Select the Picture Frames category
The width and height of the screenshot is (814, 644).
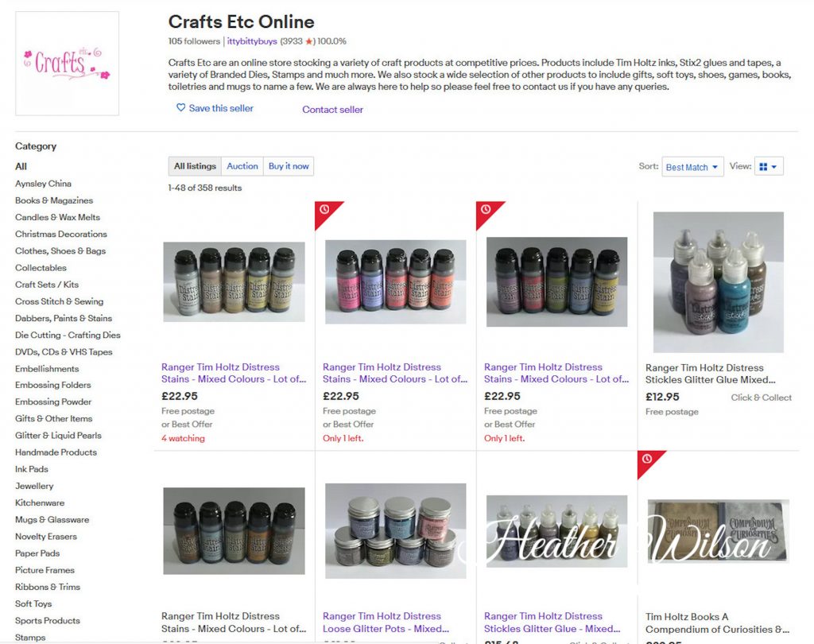(45, 570)
